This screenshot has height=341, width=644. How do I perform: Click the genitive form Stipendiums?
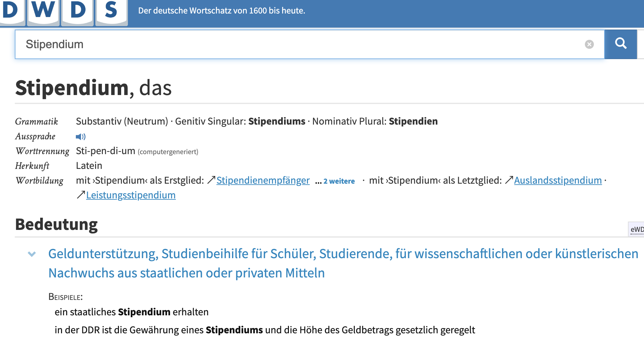(277, 121)
